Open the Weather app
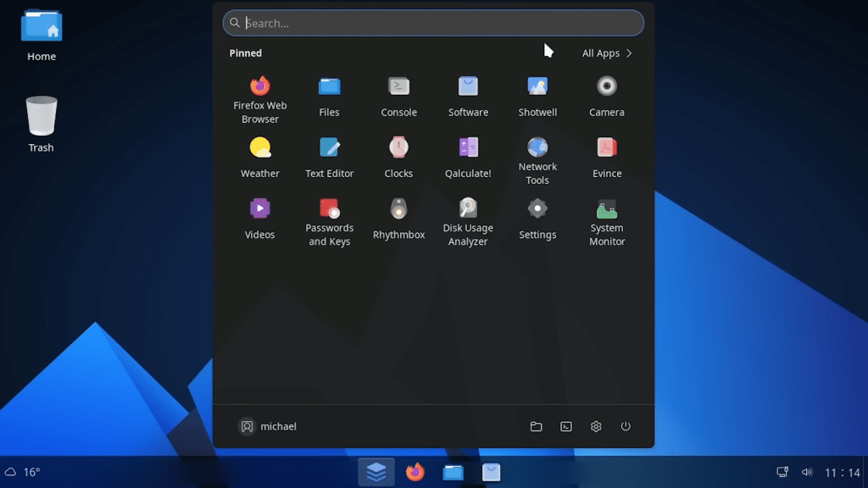This screenshot has height=488, width=868. pyautogui.click(x=260, y=148)
